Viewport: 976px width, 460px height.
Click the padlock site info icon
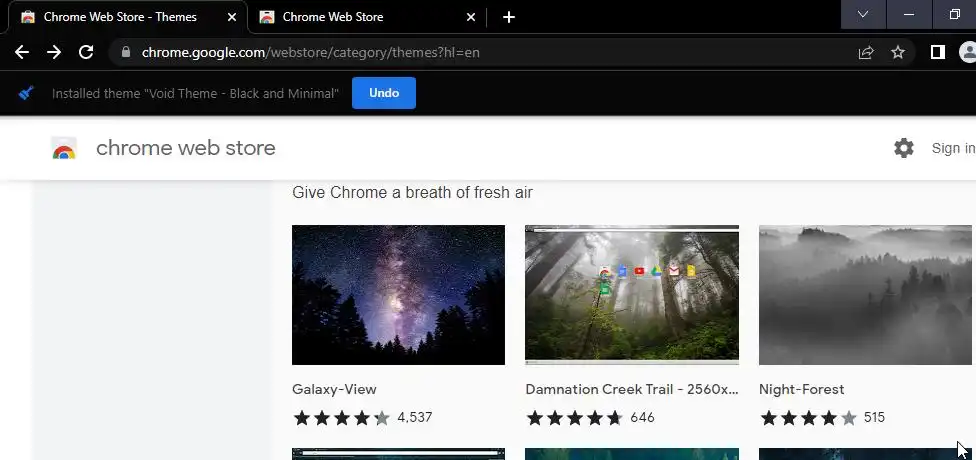coord(124,52)
